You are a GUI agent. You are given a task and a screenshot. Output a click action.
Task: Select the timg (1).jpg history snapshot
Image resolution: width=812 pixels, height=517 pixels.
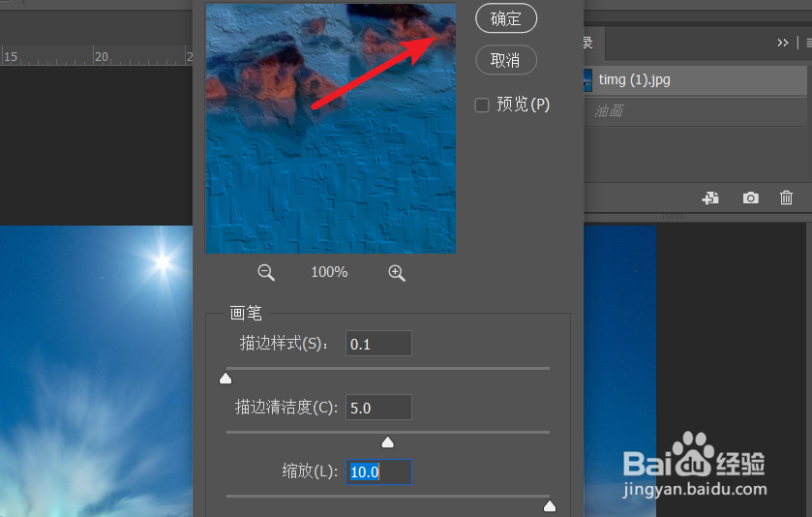coord(695,79)
